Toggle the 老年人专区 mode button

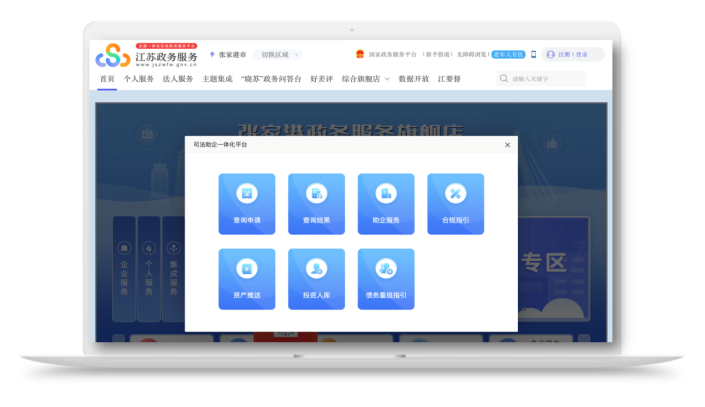coord(507,55)
